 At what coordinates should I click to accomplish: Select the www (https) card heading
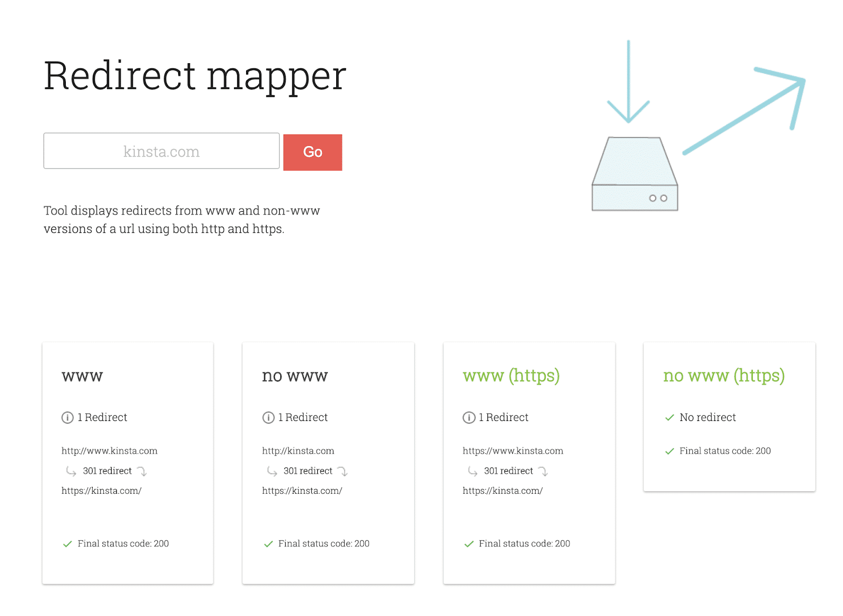tap(511, 375)
